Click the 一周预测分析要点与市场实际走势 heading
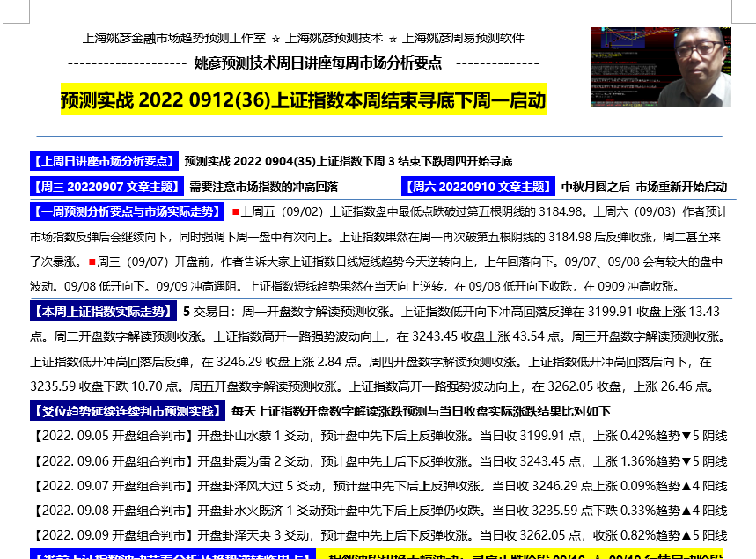Image resolution: width=756 pixels, height=559 pixels. 127,212
